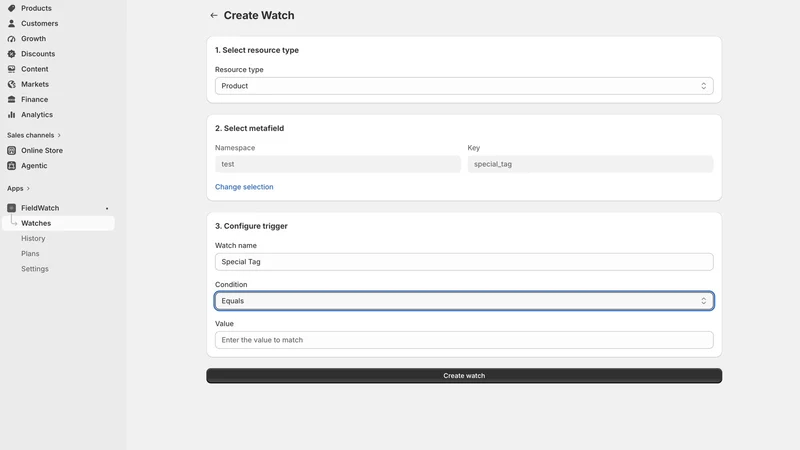Click the Customers person icon
This screenshot has height=450, width=800.
(11, 23)
